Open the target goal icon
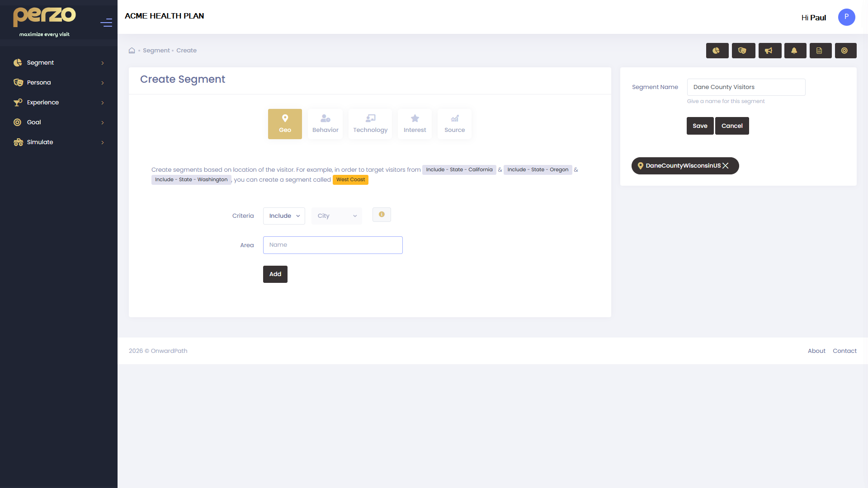Screen dimensions: 868x488 click(845, 51)
